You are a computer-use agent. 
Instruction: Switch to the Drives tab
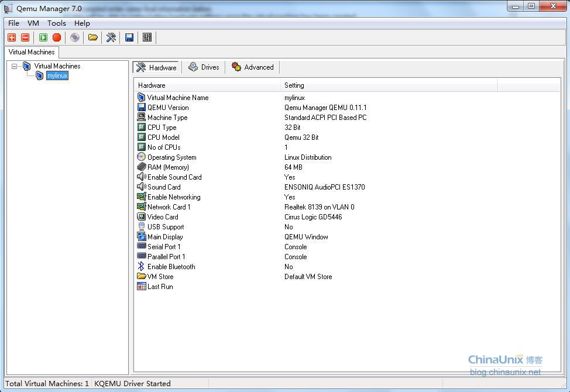tap(204, 67)
